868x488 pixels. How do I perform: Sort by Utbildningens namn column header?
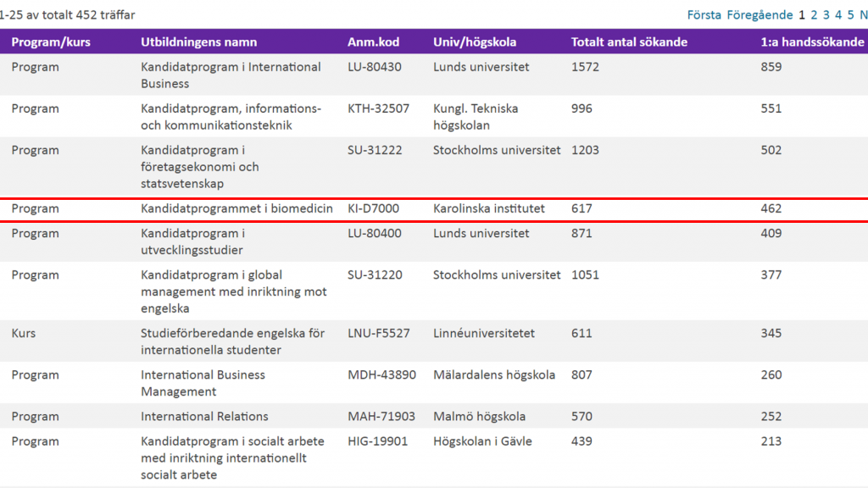pyautogui.click(x=198, y=42)
